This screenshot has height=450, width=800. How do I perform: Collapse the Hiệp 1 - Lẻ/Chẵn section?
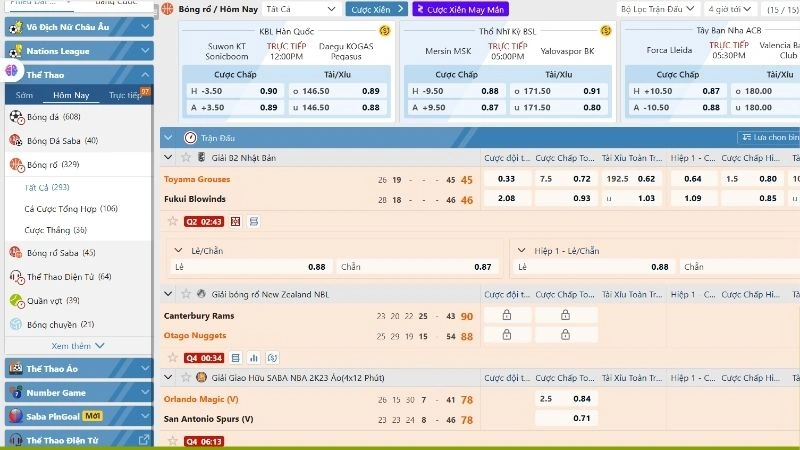[521, 251]
